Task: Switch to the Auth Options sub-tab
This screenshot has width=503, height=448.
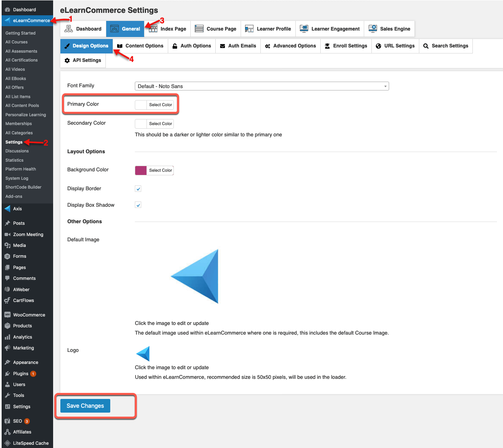Action: [x=192, y=46]
